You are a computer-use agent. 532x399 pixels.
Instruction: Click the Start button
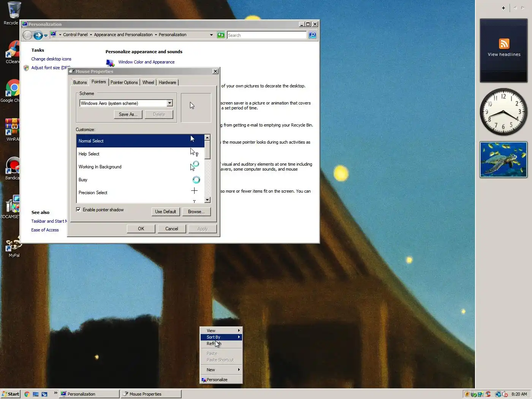click(x=10, y=394)
